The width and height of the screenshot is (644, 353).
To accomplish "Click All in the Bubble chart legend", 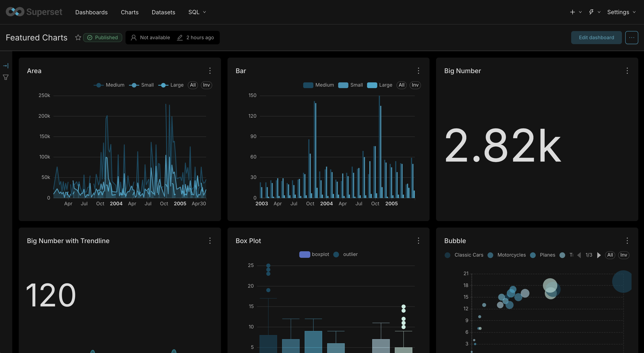I will pyautogui.click(x=610, y=255).
